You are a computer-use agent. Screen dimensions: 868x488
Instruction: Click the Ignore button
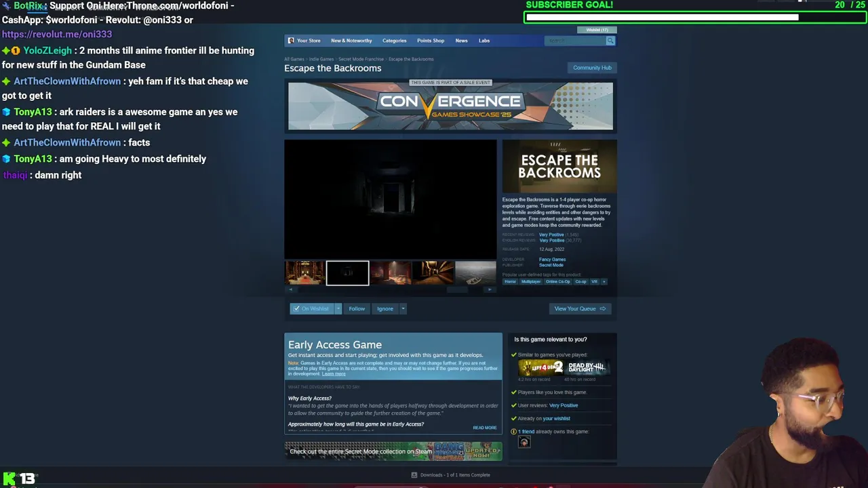(385, 308)
